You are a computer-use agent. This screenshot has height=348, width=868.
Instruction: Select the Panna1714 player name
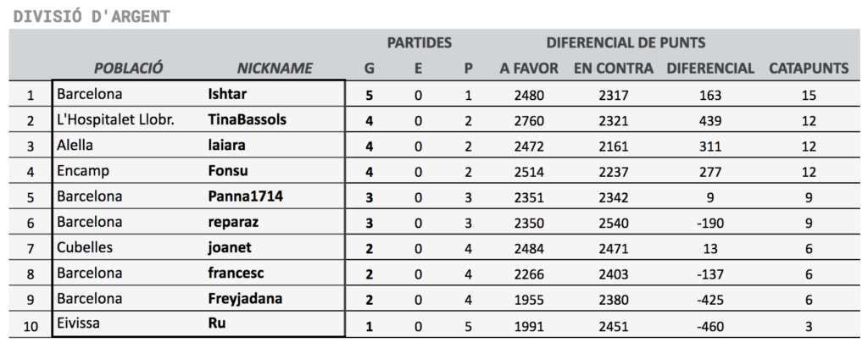point(245,196)
